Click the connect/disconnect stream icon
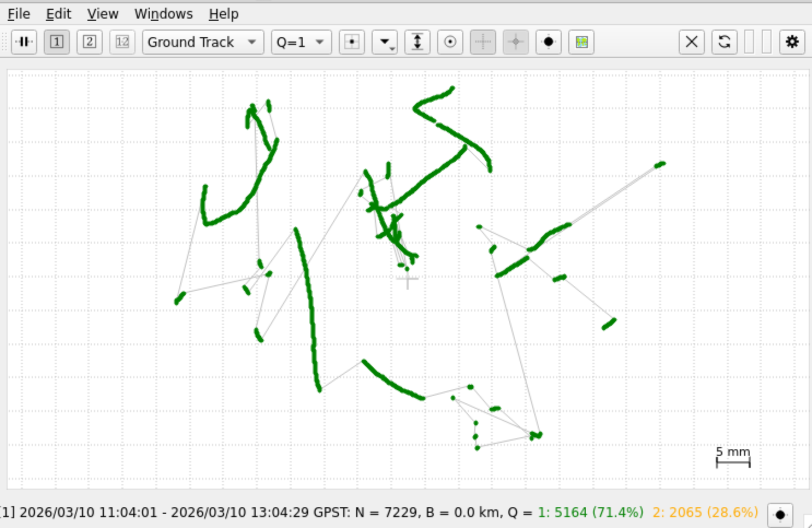 click(x=24, y=42)
